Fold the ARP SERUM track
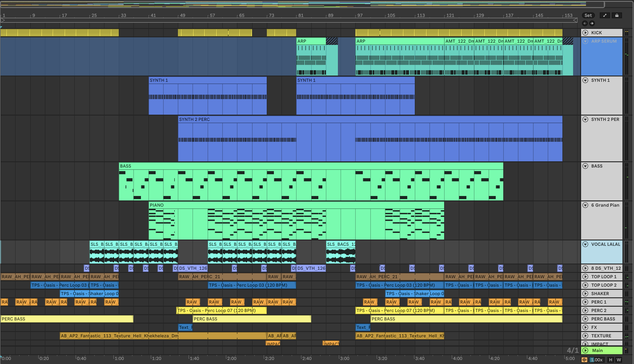Image resolution: width=634 pixels, height=364 pixels. pyautogui.click(x=586, y=41)
